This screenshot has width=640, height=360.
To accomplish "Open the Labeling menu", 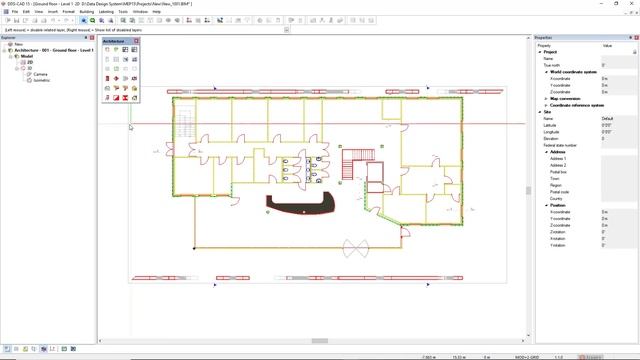I will 106,12.
